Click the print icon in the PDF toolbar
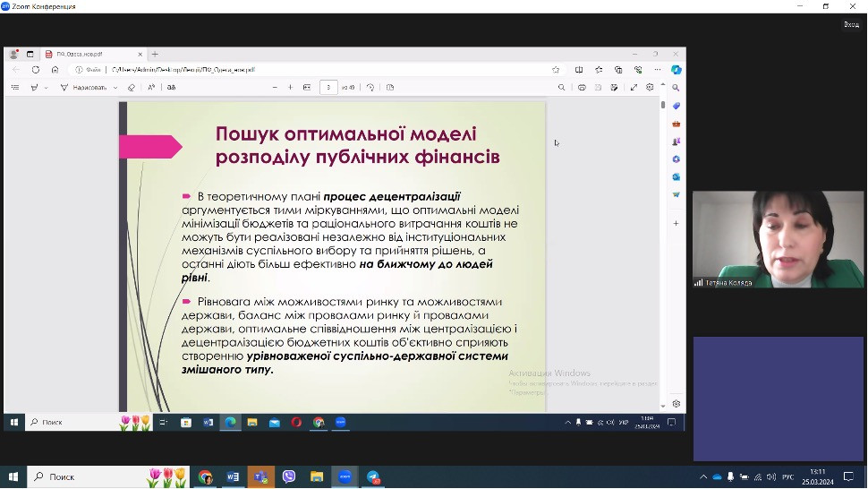 (583, 88)
